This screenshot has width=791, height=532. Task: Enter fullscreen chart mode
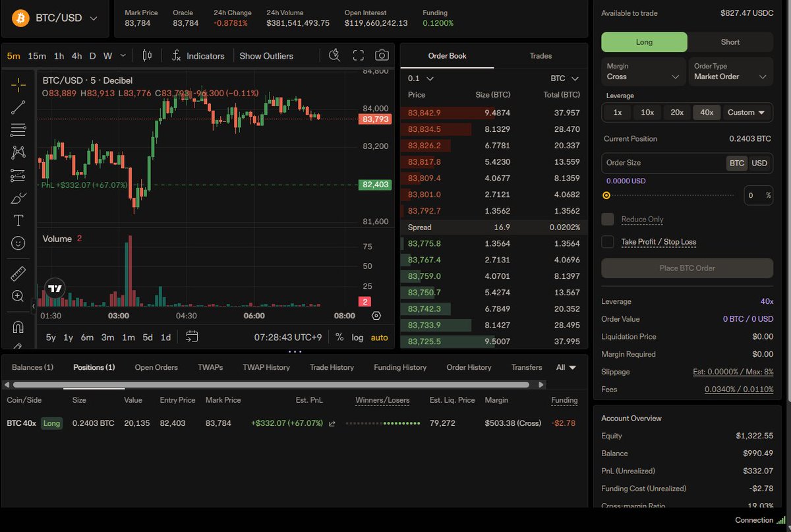[x=358, y=55]
